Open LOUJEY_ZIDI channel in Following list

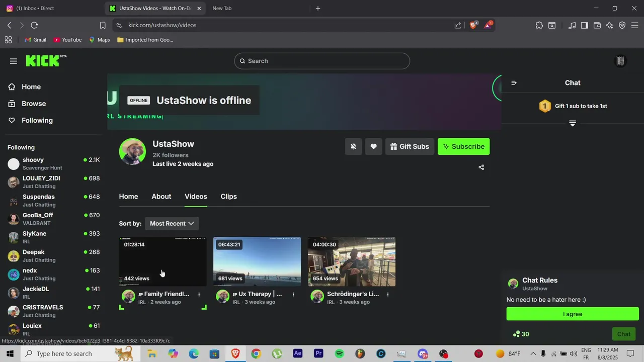pos(54,182)
